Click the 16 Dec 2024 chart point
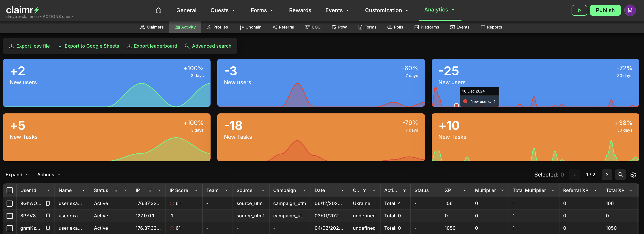 (x=456, y=105)
